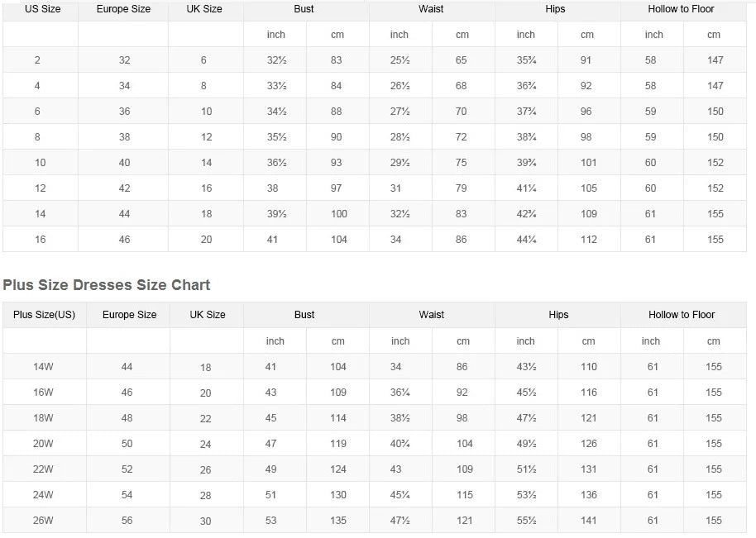Screen dimensions: 756x538
Task: Click Europe size 32 cell in top chart
Action: 124,60
